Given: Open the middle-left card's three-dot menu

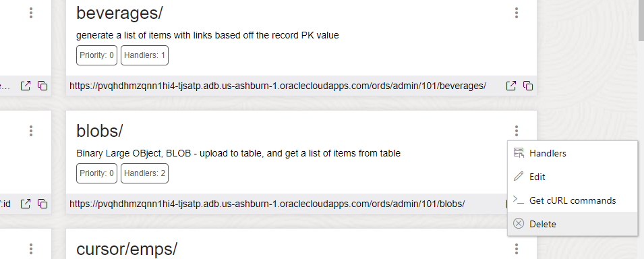Looking at the screenshot, I should tap(31, 131).
